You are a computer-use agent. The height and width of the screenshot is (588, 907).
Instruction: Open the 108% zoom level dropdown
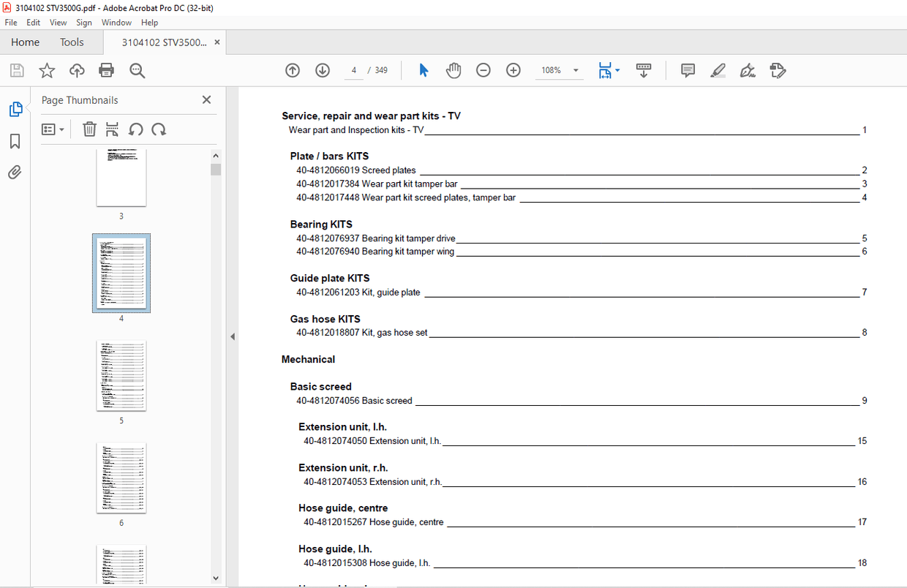point(576,71)
